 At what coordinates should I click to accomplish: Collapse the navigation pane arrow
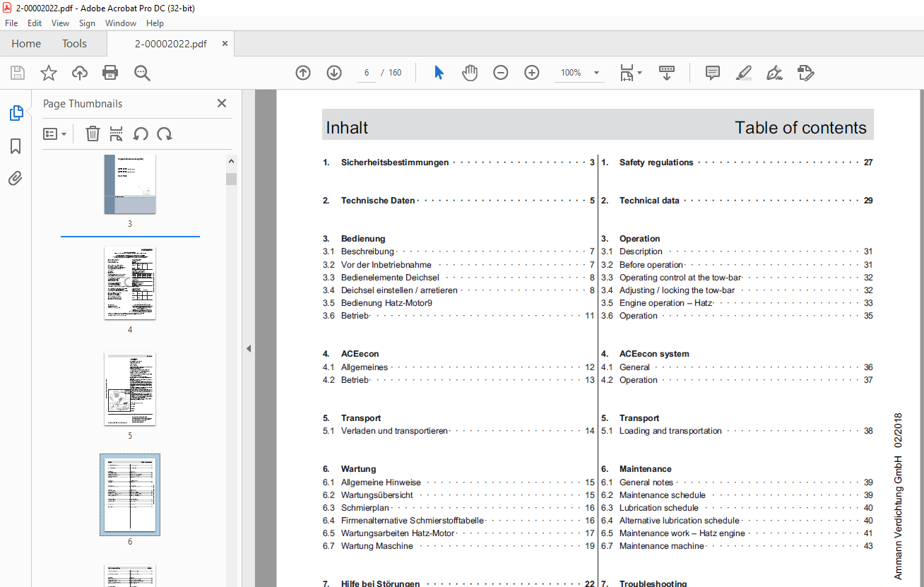click(x=249, y=348)
